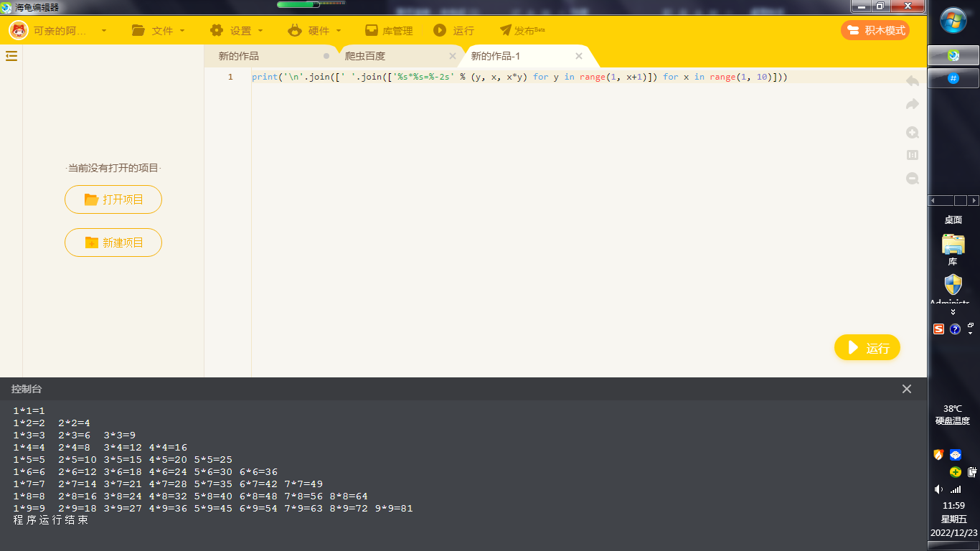Open the volume speaker control
Viewport: 980px width, 551px height.
938,489
